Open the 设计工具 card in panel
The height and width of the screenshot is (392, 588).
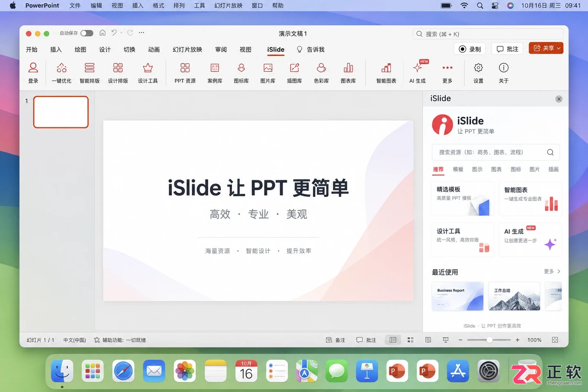click(462, 240)
